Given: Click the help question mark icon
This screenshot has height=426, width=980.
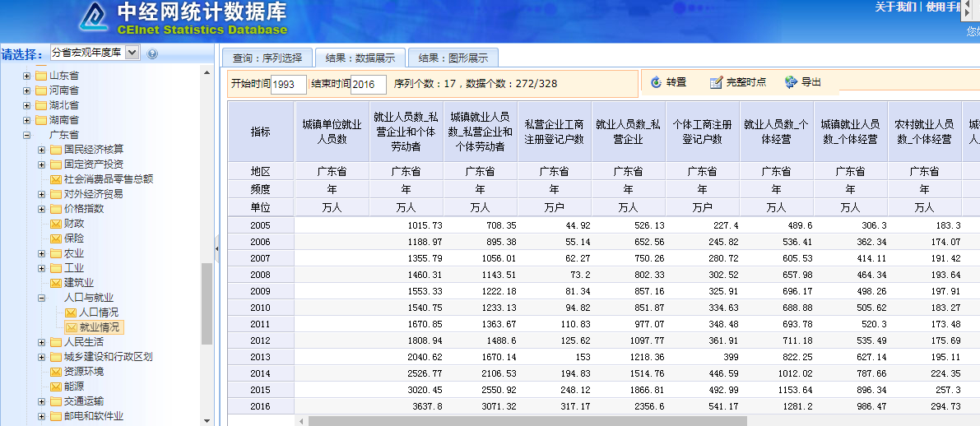Looking at the screenshot, I should (152, 54).
